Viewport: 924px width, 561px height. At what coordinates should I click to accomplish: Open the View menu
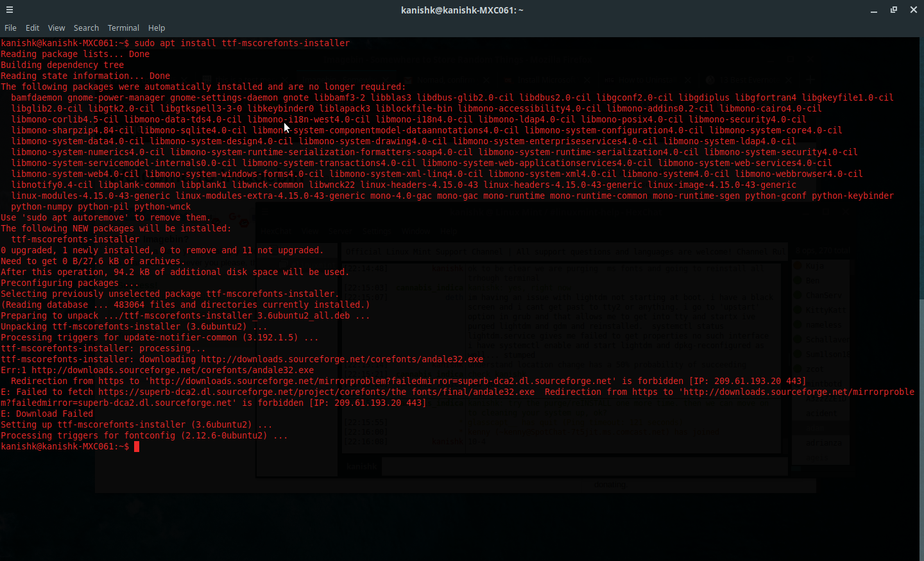tap(56, 28)
